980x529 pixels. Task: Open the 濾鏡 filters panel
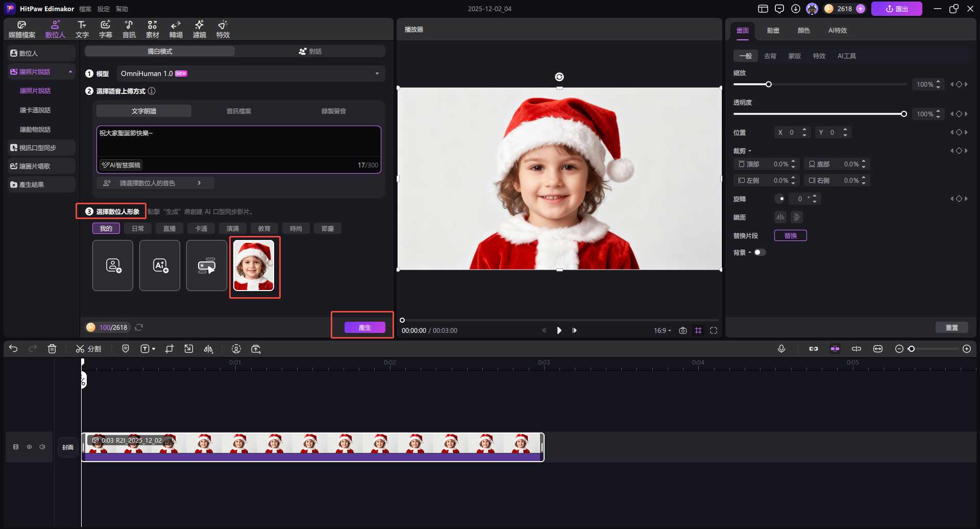point(199,29)
